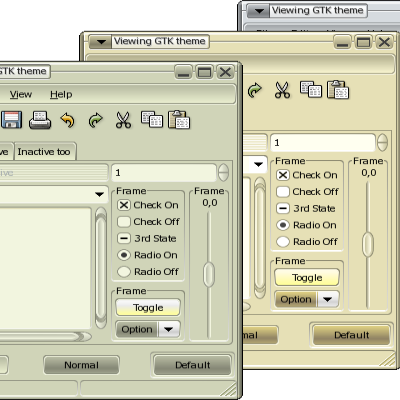
Task: Click the spin entry showing 1 in yellow window
Action: tap(323, 143)
